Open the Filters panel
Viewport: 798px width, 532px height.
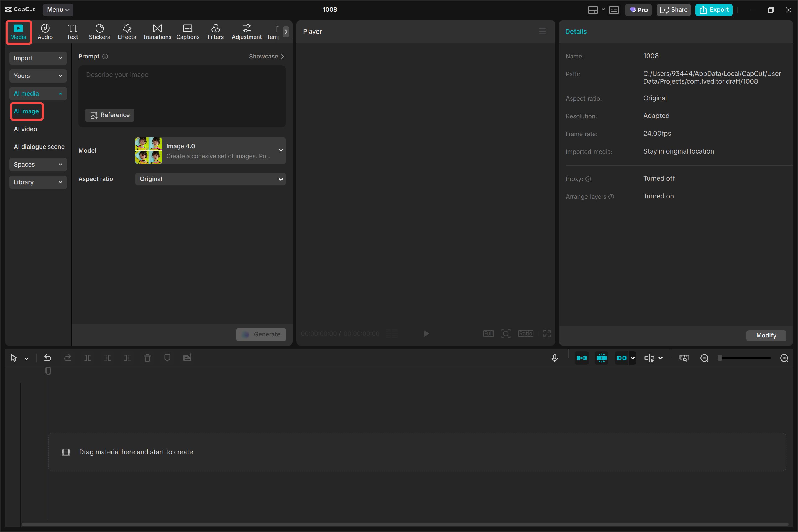(x=216, y=32)
